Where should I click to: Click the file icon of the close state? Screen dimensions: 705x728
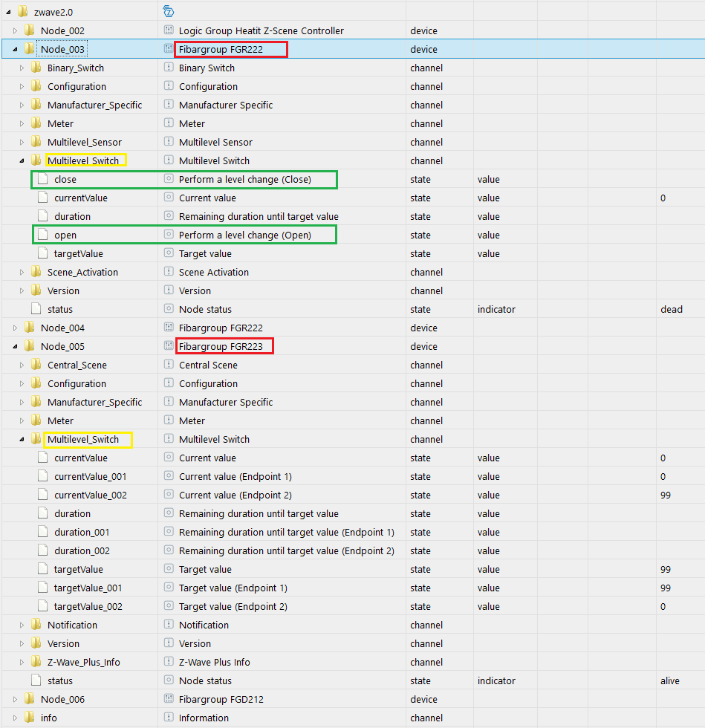coord(43,179)
